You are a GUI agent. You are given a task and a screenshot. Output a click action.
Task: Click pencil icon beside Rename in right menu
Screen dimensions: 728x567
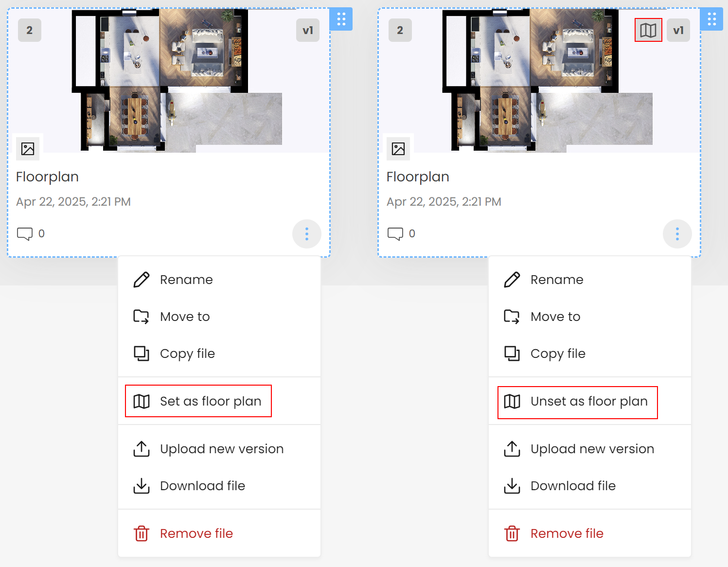point(512,280)
